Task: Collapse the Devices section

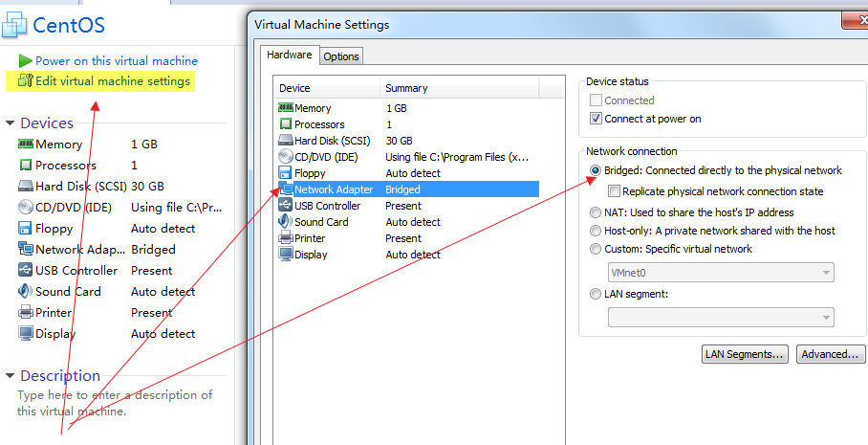Action: click(10, 123)
